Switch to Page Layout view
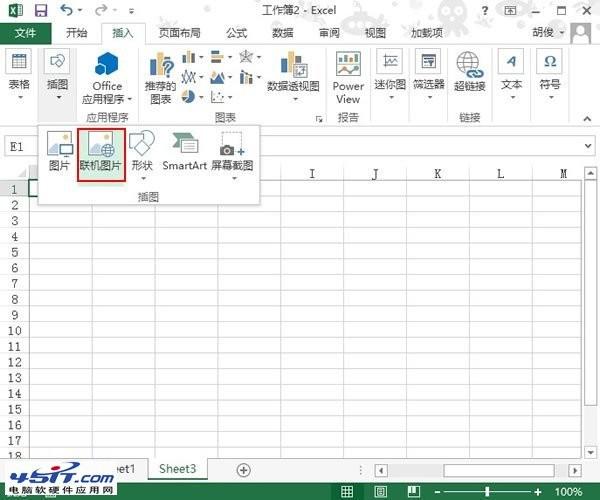 pos(380,492)
